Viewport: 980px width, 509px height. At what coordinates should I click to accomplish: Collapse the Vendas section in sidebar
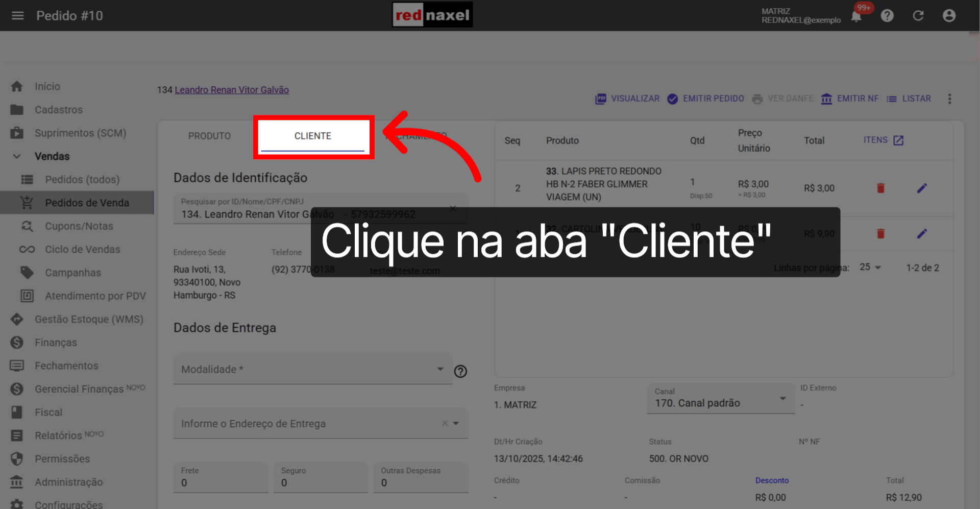(16, 156)
